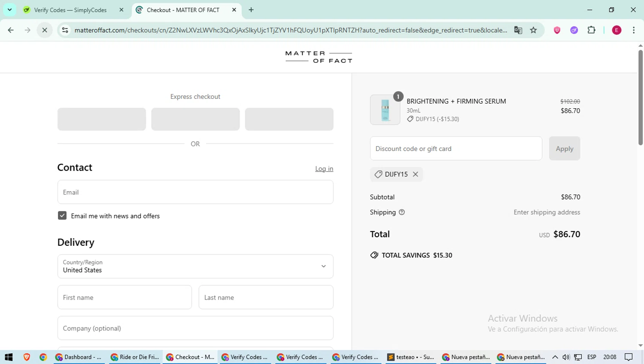Open site information icon in address bar
644x364 pixels.
[65, 30]
